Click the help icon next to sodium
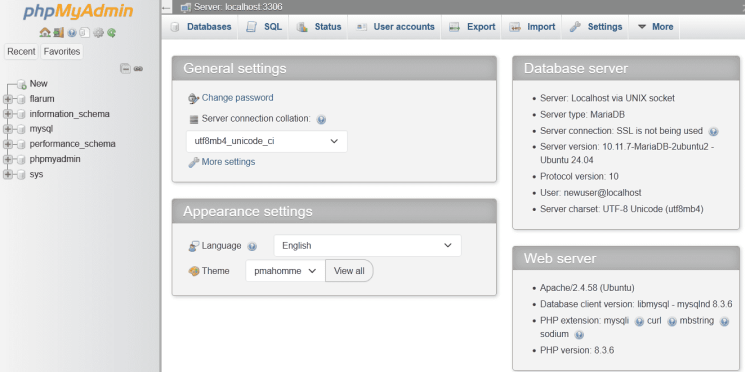Image resolution: width=745 pixels, height=372 pixels. pyautogui.click(x=579, y=335)
